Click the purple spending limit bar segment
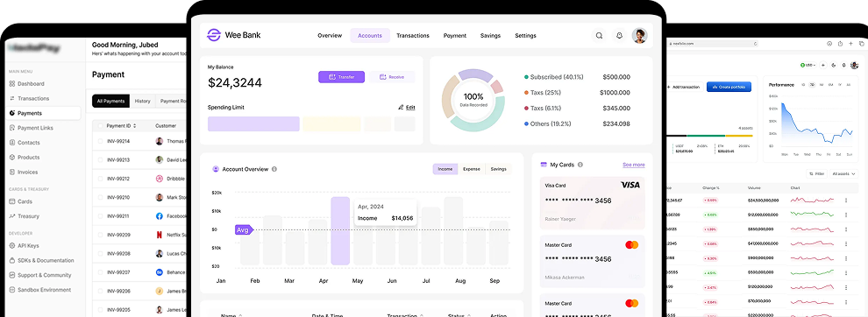Viewport: 868px width, 317px height. pos(253,124)
